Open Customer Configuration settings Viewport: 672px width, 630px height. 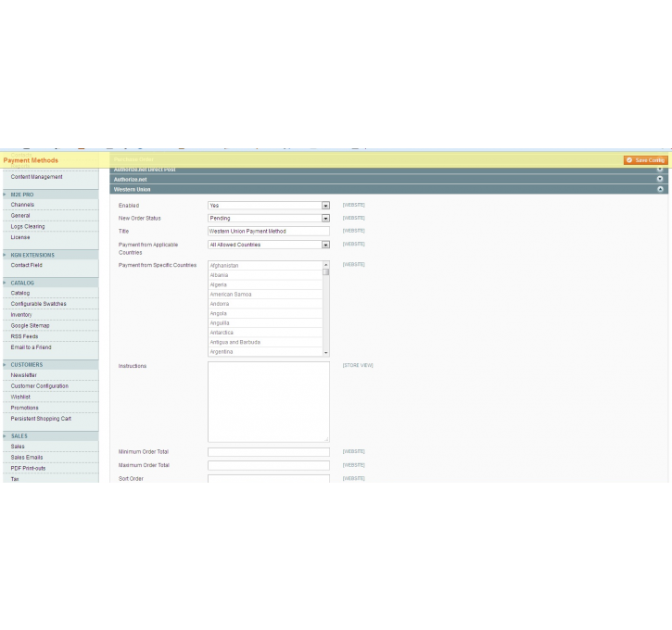pyautogui.click(x=40, y=386)
